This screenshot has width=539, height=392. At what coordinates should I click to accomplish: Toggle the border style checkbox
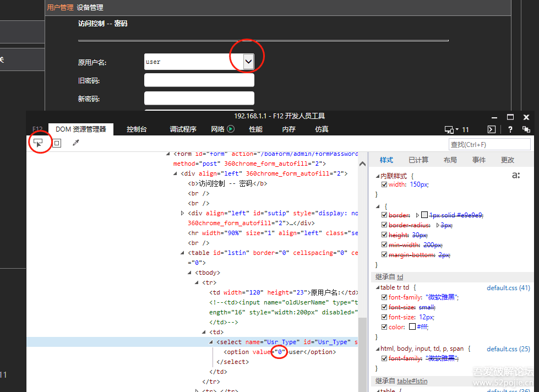[x=384, y=215]
